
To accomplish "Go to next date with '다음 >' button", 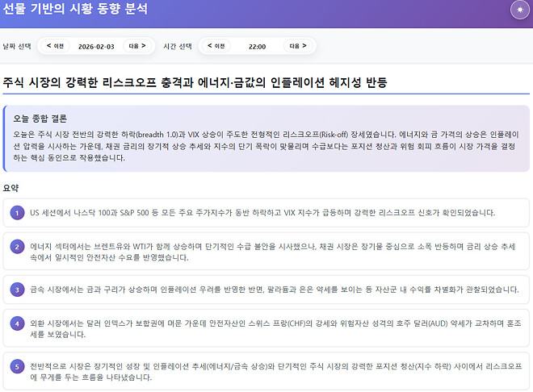I will [136, 46].
